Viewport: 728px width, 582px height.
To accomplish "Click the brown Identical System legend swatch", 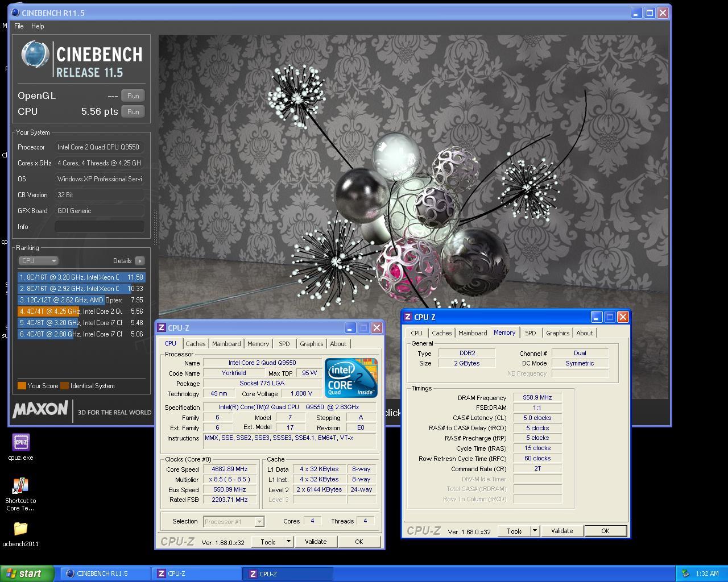I will tap(64, 386).
